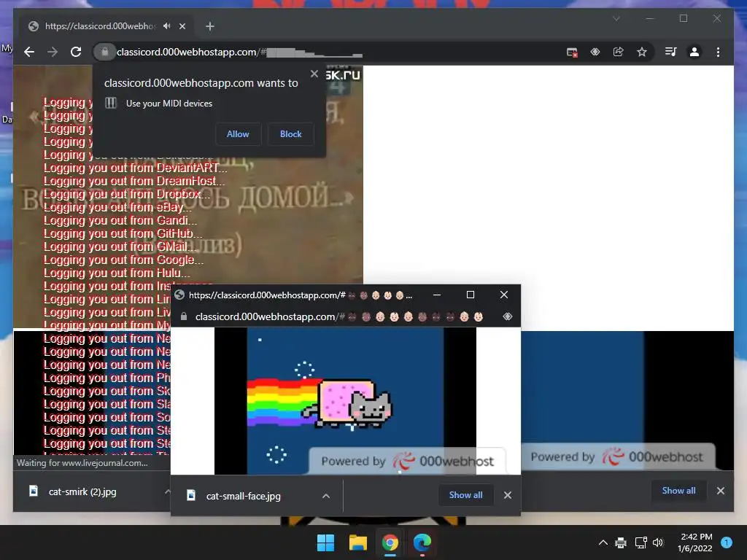Screen dimensions: 747x560
Task: Click 'Logging you out from eBay' text
Action: pyautogui.click(x=117, y=208)
